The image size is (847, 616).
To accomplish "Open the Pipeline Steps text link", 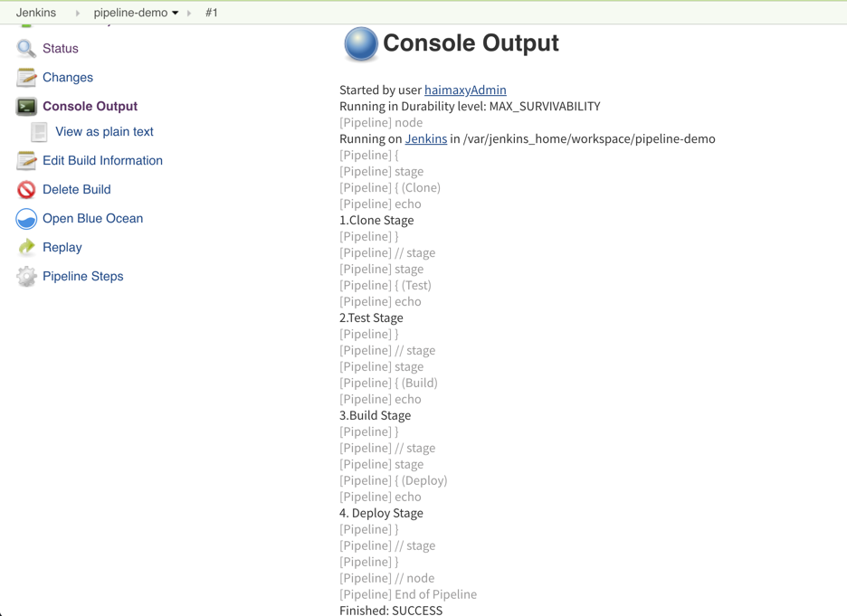I will pyautogui.click(x=82, y=276).
